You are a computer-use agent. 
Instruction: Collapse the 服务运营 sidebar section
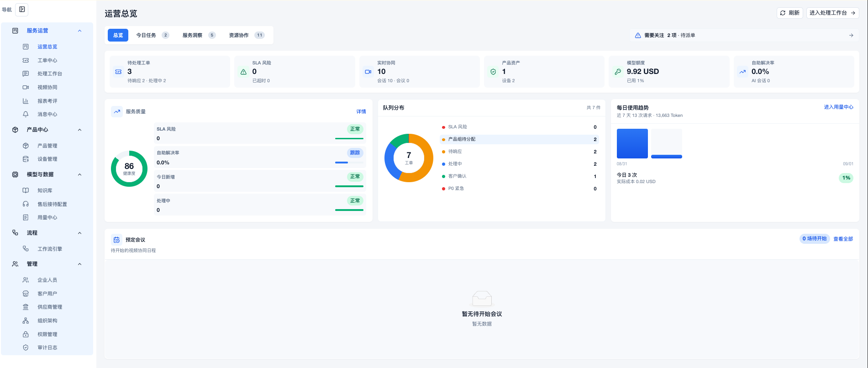[79, 31]
